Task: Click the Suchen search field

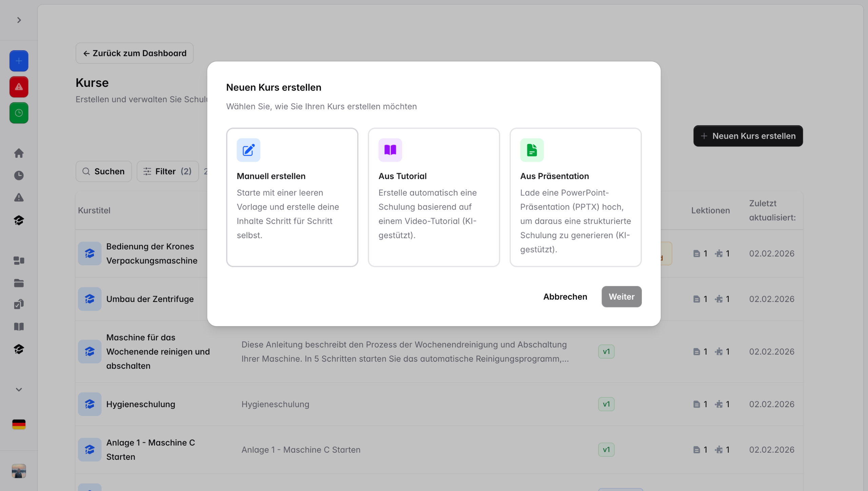Action: [104, 171]
